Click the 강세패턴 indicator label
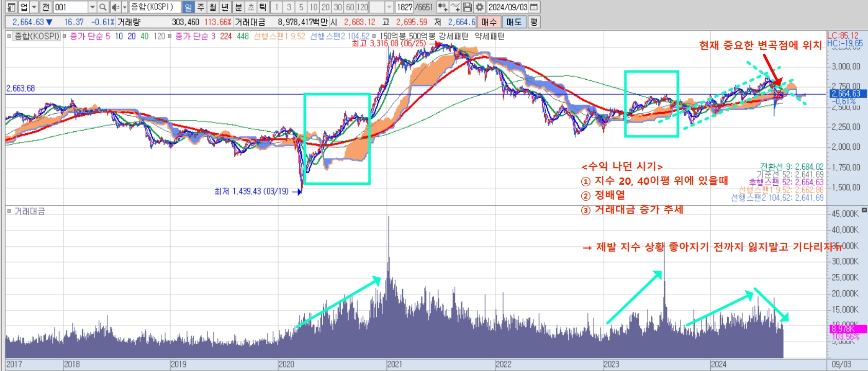The height and width of the screenshot is (371, 868). 453,36
